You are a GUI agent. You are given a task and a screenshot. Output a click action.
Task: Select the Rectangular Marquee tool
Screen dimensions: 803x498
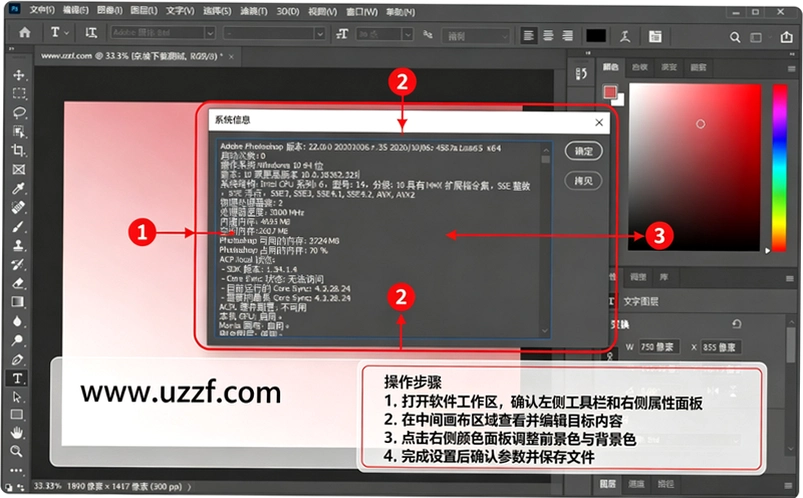19,93
